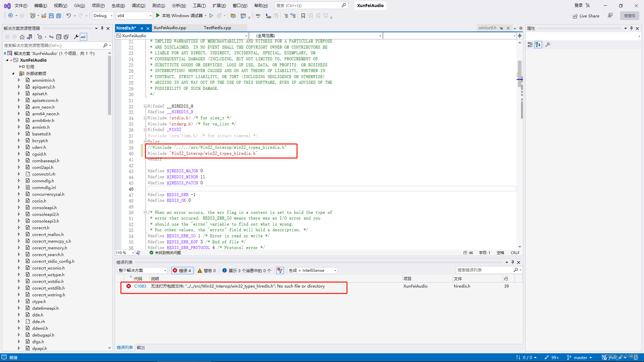Viewport: 644px width, 362px height.
Task: Click Save All toolbar icon
Action: [x=59, y=16]
